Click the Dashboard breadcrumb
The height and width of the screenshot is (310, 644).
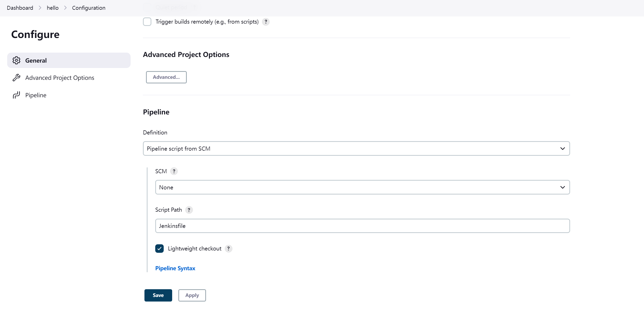coord(20,8)
